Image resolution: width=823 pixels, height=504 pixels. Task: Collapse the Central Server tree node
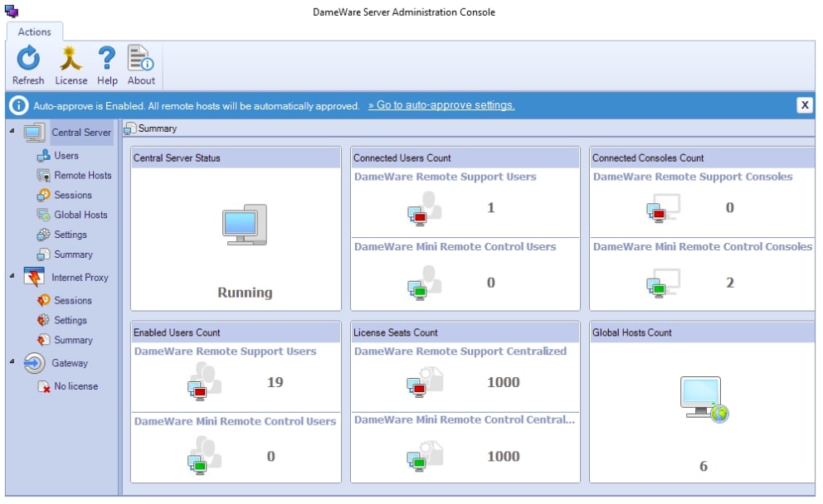[x=12, y=131]
